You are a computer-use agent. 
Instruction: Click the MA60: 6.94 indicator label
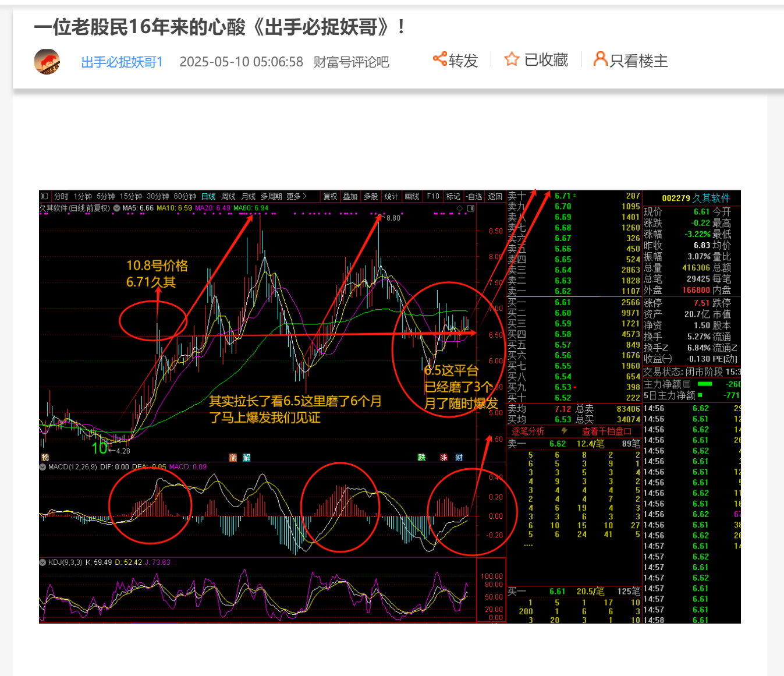coord(251,208)
